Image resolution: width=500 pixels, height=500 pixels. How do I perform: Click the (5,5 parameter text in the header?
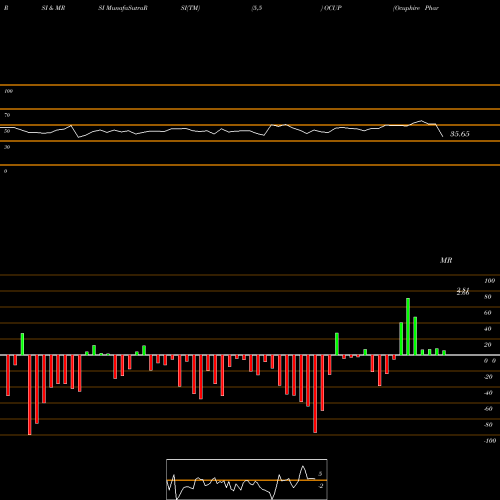tap(257, 8)
